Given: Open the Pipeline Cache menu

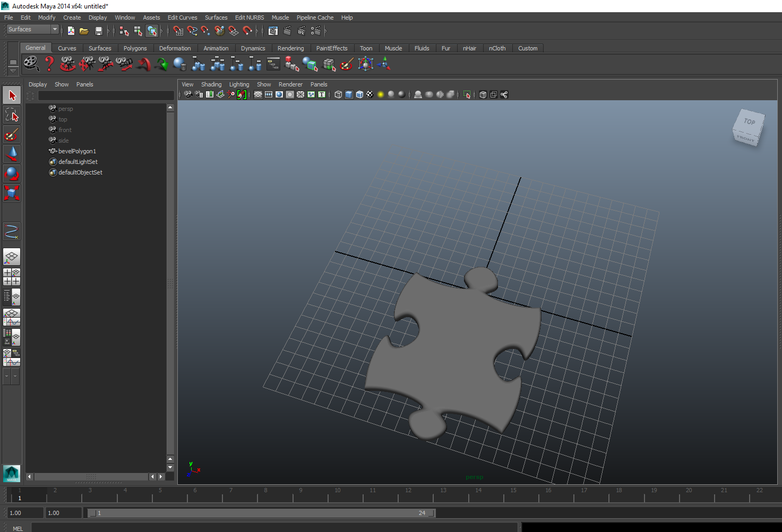Looking at the screenshot, I should pos(315,18).
